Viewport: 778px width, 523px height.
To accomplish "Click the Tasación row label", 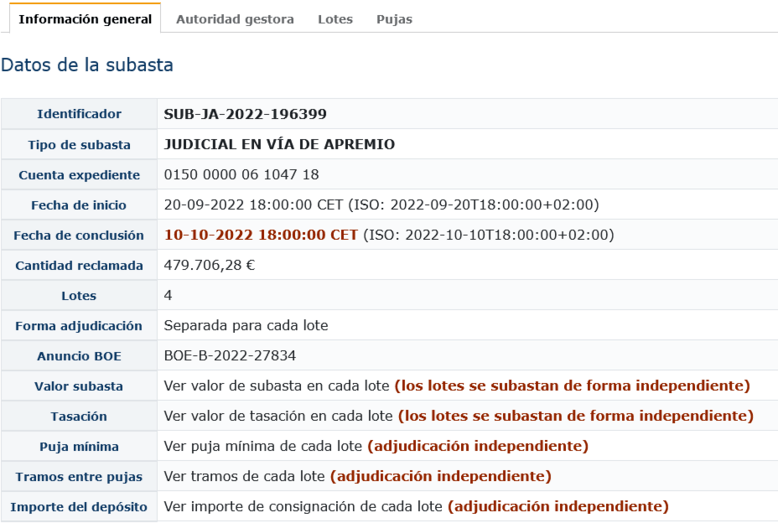I will coord(79,416).
